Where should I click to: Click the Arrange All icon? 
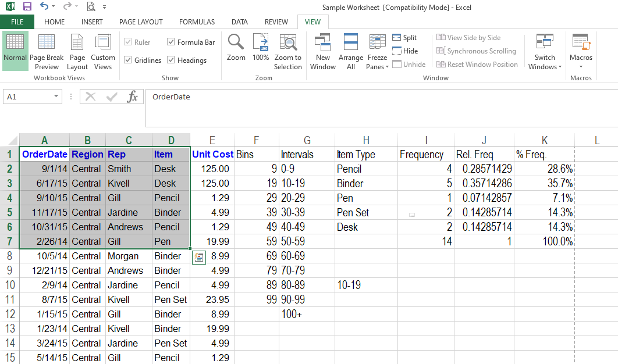click(351, 51)
